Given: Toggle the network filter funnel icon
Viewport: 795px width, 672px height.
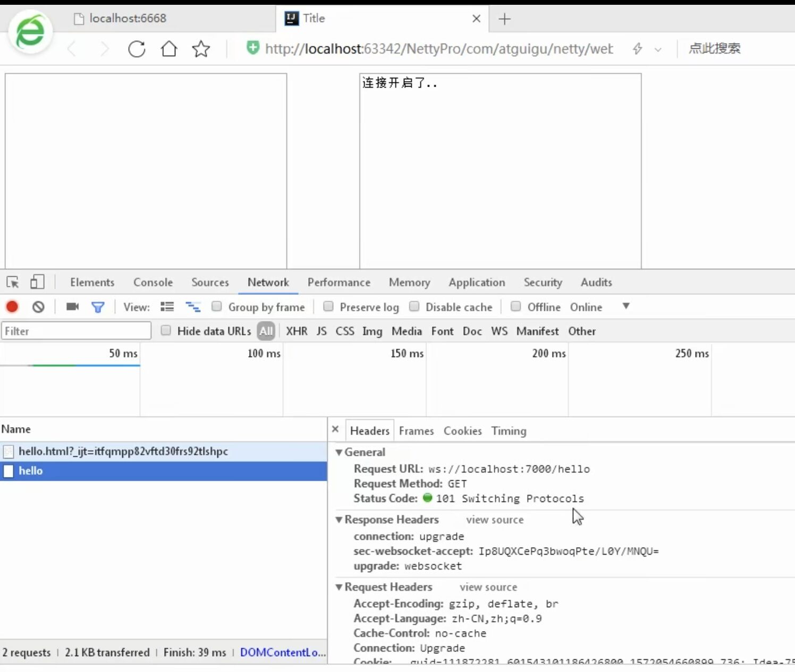Looking at the screenshot, I should click(98, 307).
